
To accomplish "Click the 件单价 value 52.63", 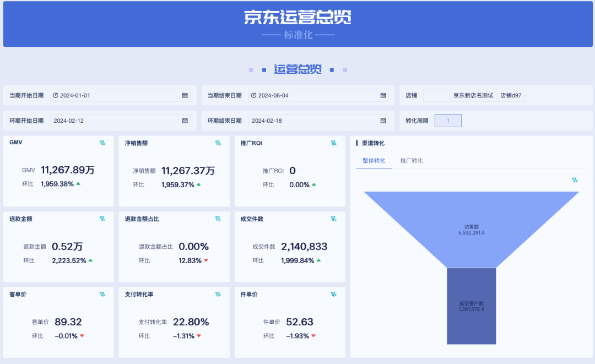I will pyautogui.click(x=299, y=322).
